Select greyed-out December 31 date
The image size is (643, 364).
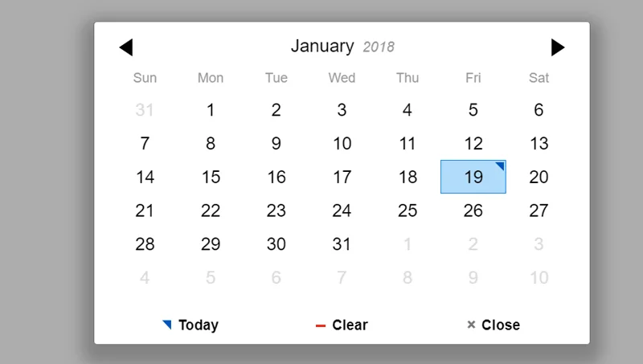point(145,110)
